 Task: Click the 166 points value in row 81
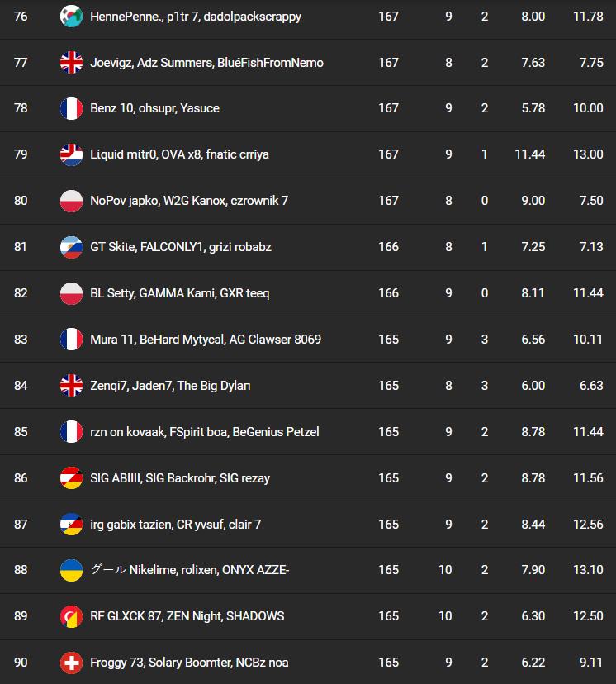[x=388, y=247]
